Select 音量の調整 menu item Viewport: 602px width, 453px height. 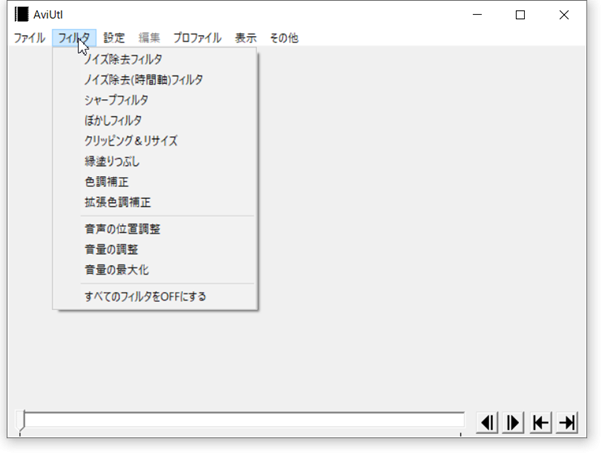point(155,249)
